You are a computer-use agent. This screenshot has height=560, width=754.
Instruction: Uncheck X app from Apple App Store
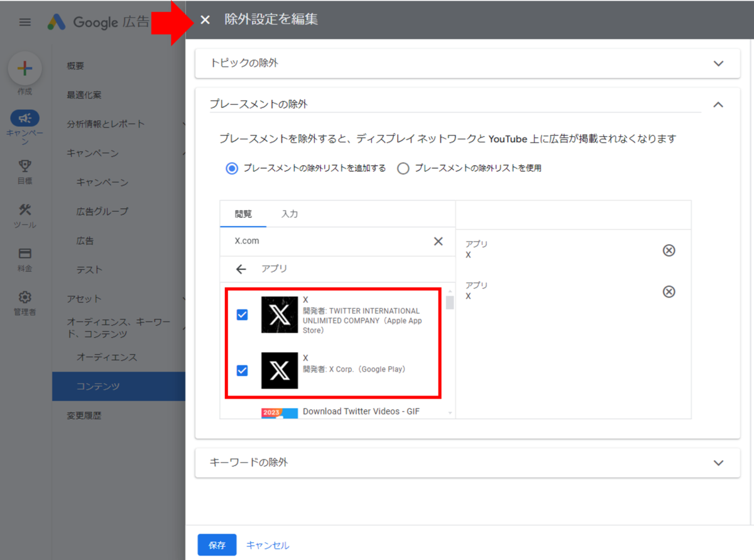pos(242,315)
